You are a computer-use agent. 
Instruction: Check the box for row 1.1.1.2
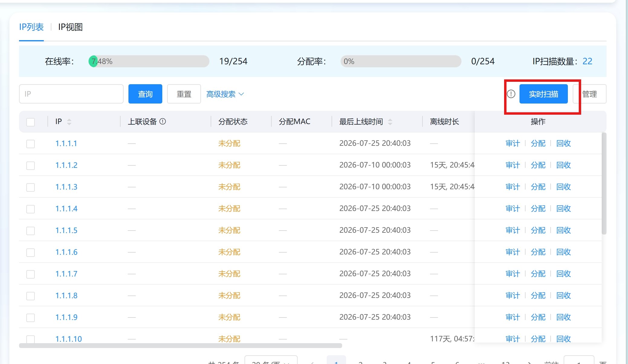(31, 166)
